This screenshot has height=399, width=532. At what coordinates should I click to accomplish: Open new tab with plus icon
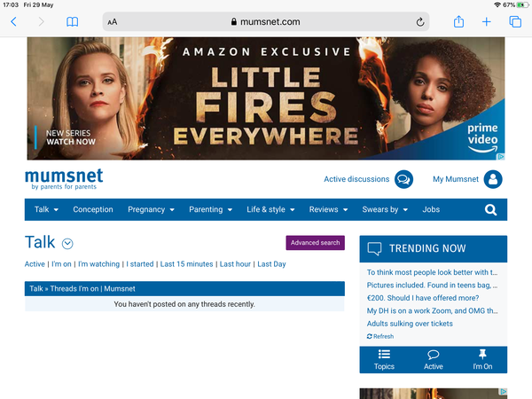[487, 21]
